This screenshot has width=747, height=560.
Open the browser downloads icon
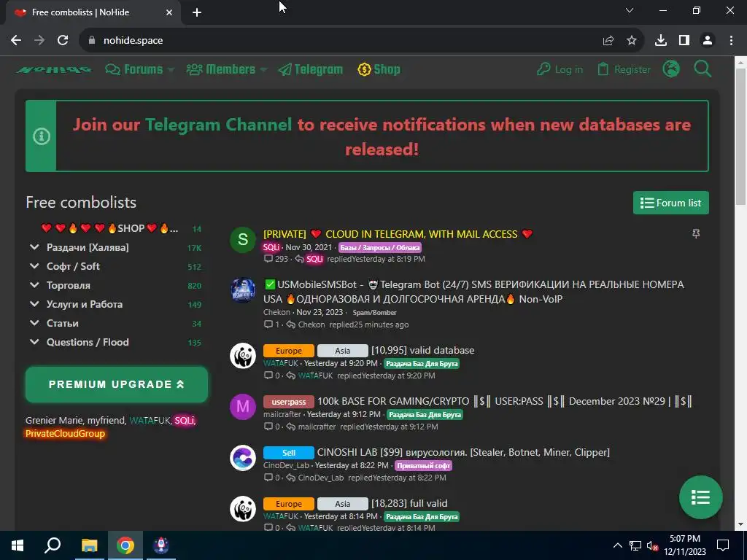(661, 41)
